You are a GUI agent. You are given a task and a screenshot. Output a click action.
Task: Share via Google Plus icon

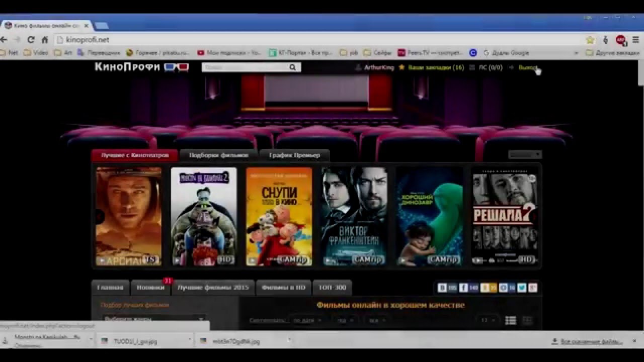533,288
